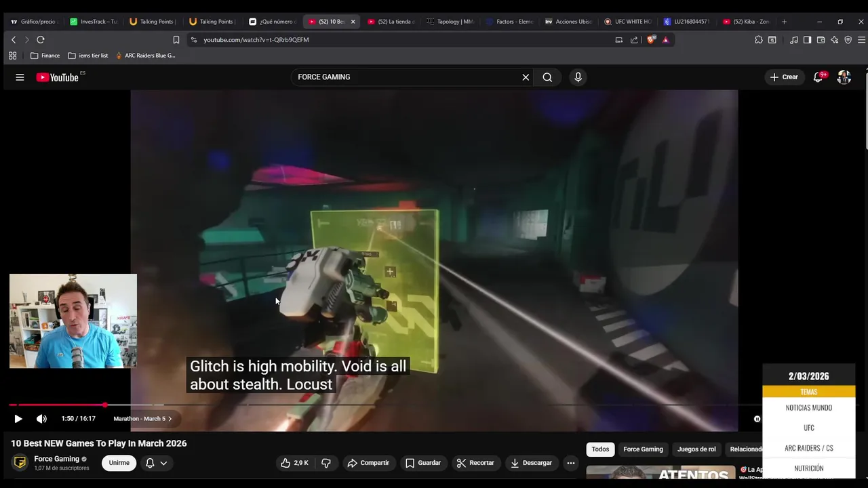Clear the FORCE GAMING search text
The width and height of the screenshot is (868, 488).
click(526, 77)
